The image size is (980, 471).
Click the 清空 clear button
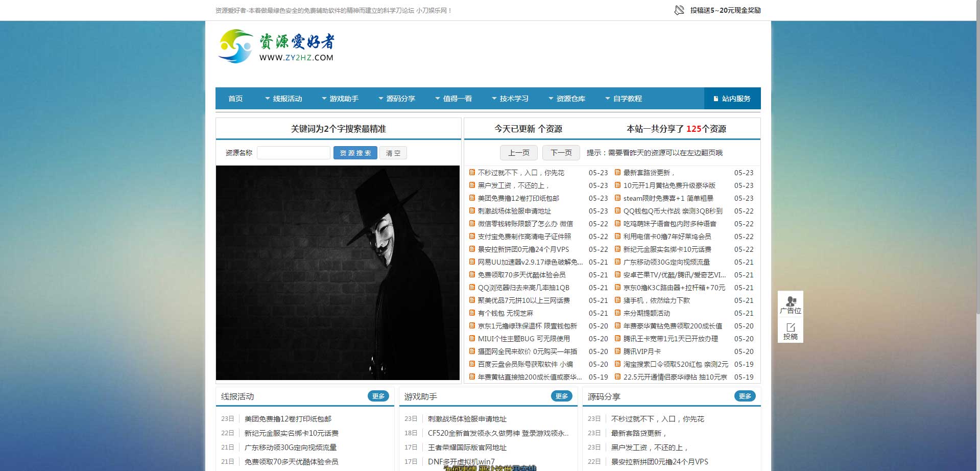(x=393, y=152)
